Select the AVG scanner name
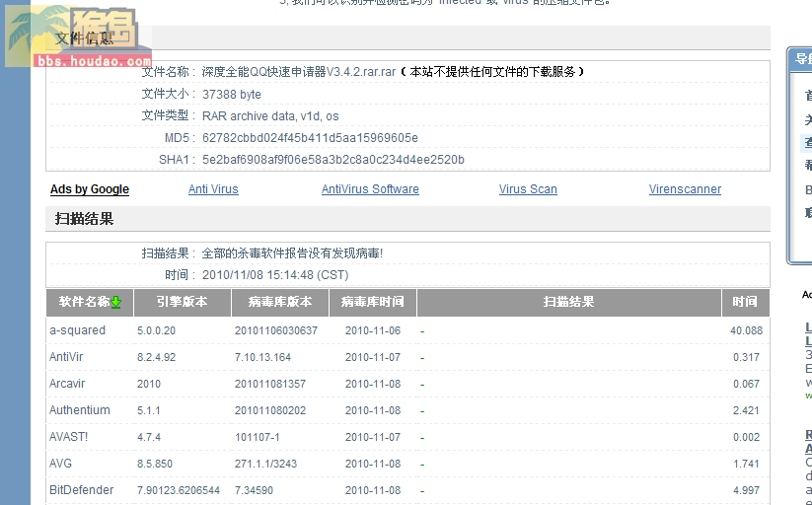The image size is (812, 505). [x=60, y=464]
